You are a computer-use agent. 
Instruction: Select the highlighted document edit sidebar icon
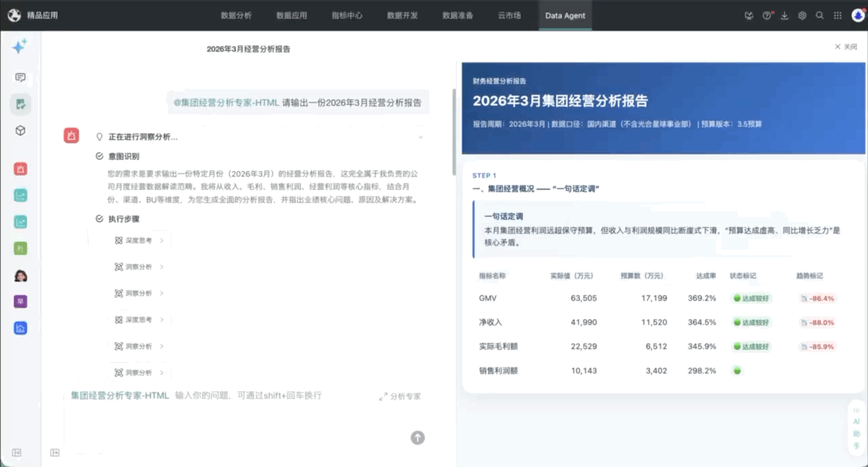click(20, 104)
